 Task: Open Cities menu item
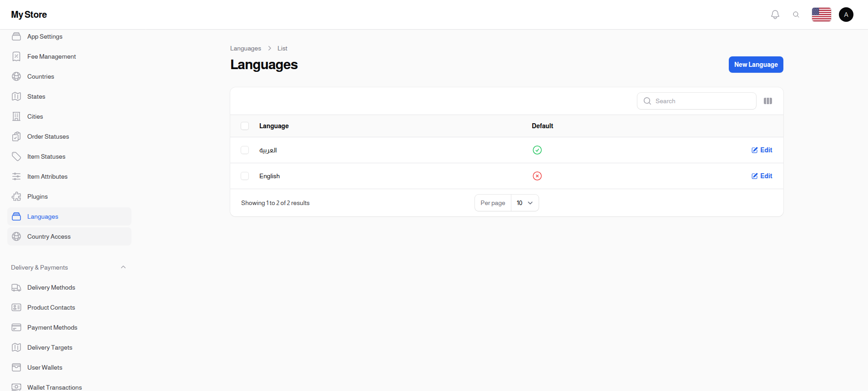click(69, 116)
